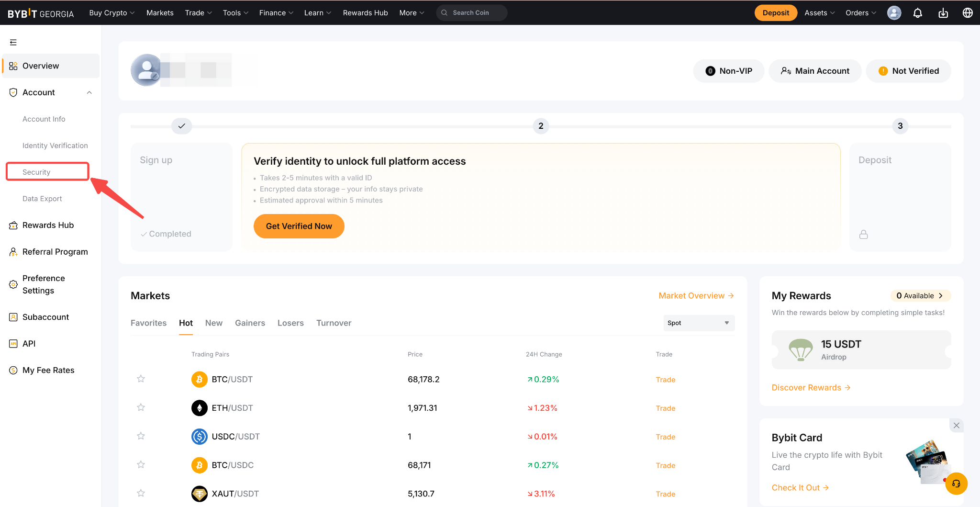Viewport: 980px width, 507px height.
Task: Collapse the Account section in sidebar
Action: [89, 92]
